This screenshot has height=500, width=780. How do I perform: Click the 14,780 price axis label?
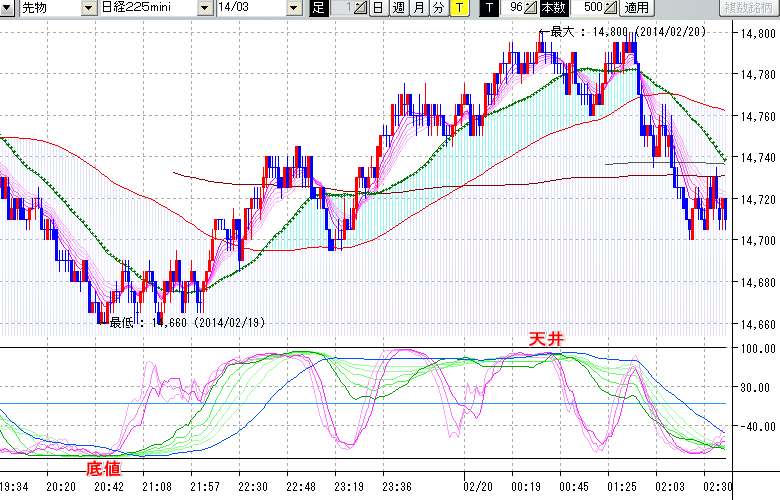coord(758,75)
